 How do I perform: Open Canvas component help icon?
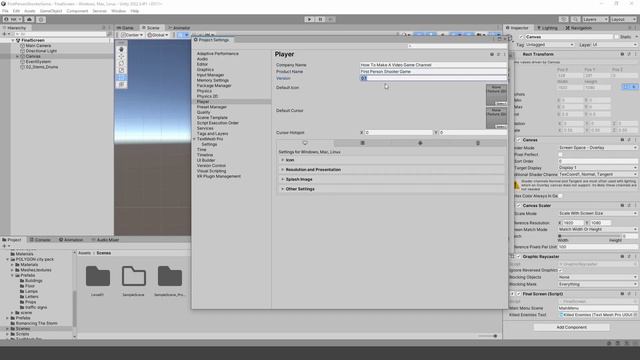coord(622,140)
